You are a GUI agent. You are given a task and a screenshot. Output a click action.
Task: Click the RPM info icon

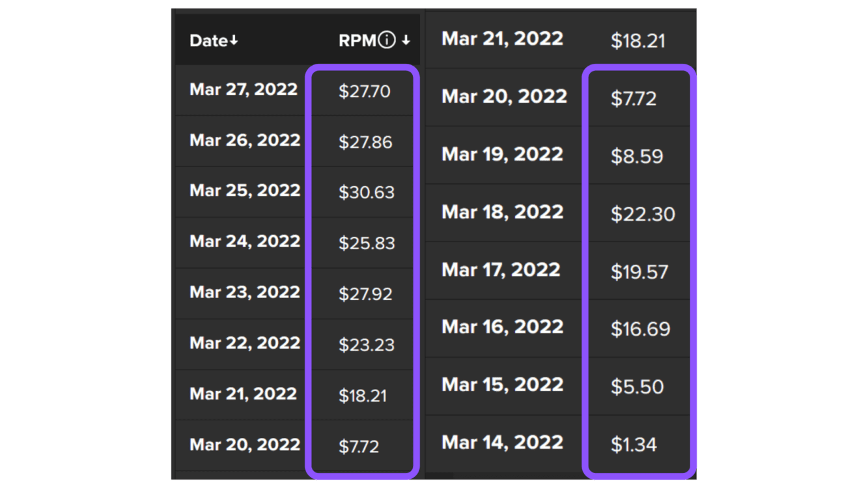(386, 40)
